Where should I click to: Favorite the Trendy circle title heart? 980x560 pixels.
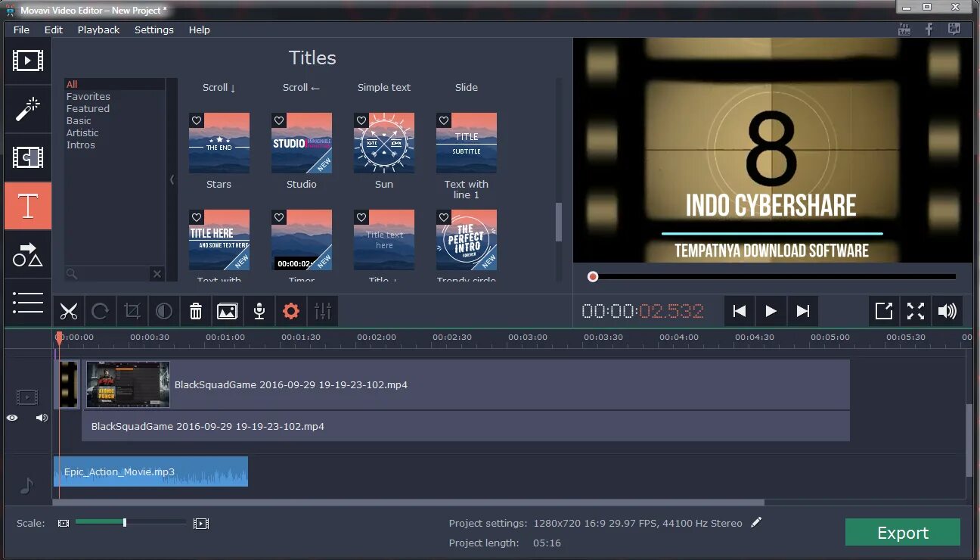click(x=444, y=217)
